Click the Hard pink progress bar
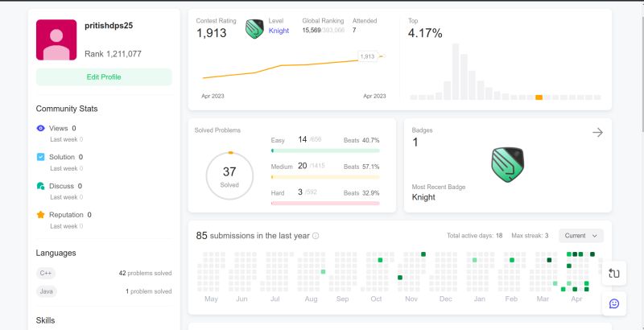This screenshot has width=644, height=330. [x=325, y=203]
